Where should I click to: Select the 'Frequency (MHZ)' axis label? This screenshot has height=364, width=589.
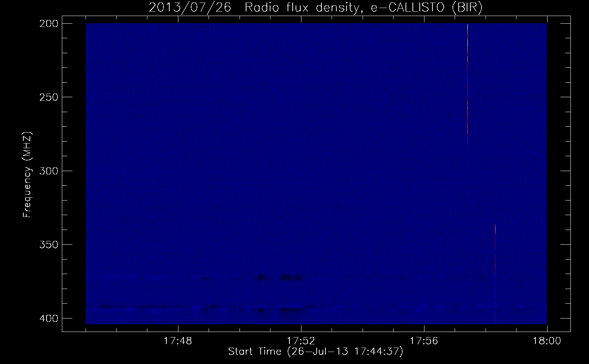(28, 175)
